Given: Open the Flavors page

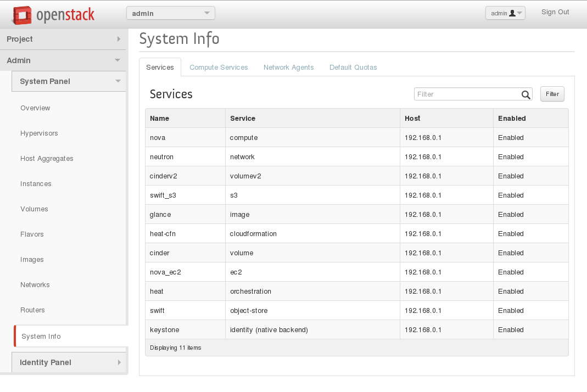Looking at the screenshot, I should (x=32, y=234).
